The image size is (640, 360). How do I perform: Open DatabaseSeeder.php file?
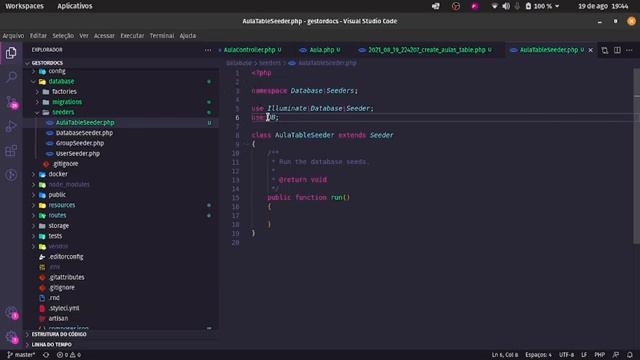click(84, 133)
